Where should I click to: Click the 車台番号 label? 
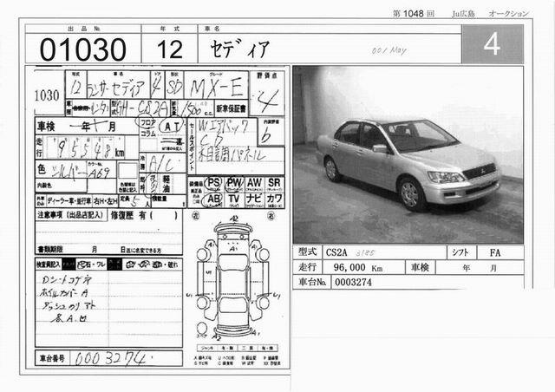coord(52,359)
